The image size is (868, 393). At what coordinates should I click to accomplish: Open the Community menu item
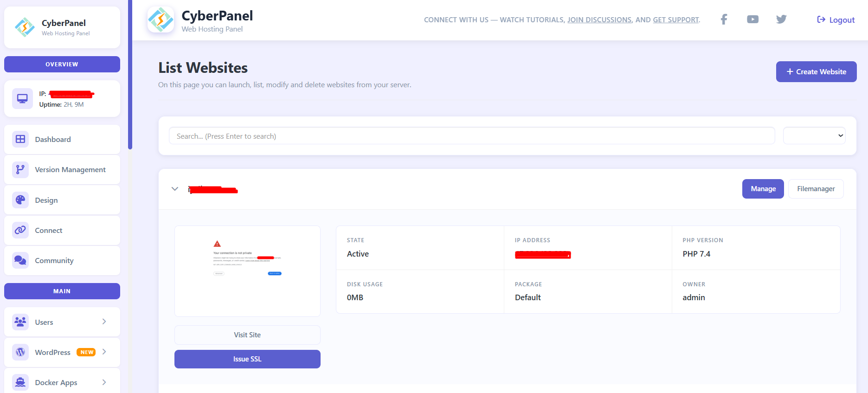[x=62, y=260]
